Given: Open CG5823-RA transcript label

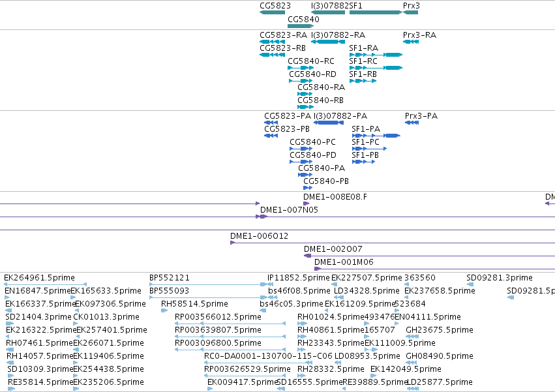Looking at the screenshot, I should (283, 35).
